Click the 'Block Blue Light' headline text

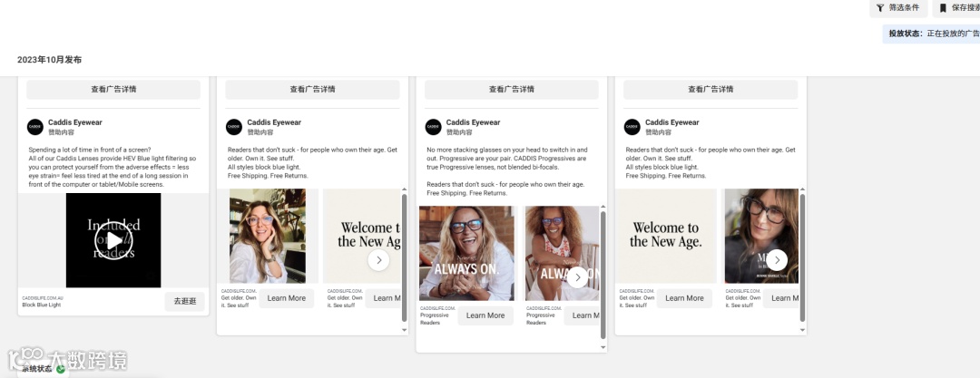(x=42, y=305)
